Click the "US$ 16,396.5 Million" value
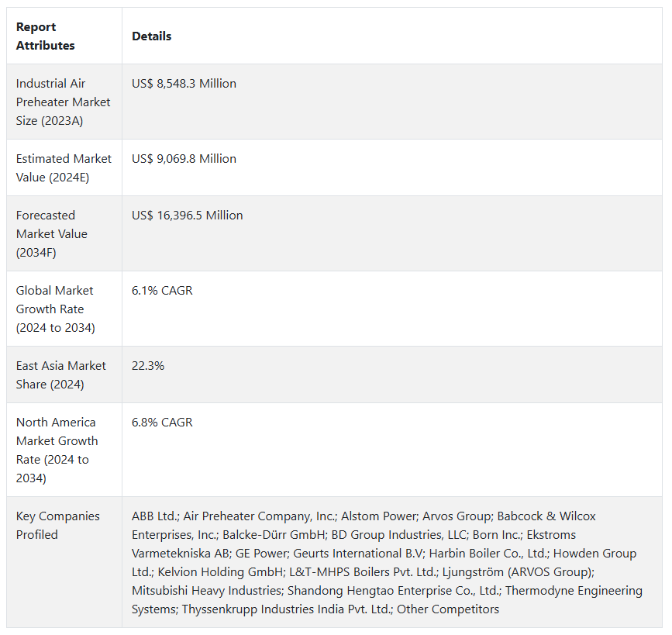 (x=187, y=216)
